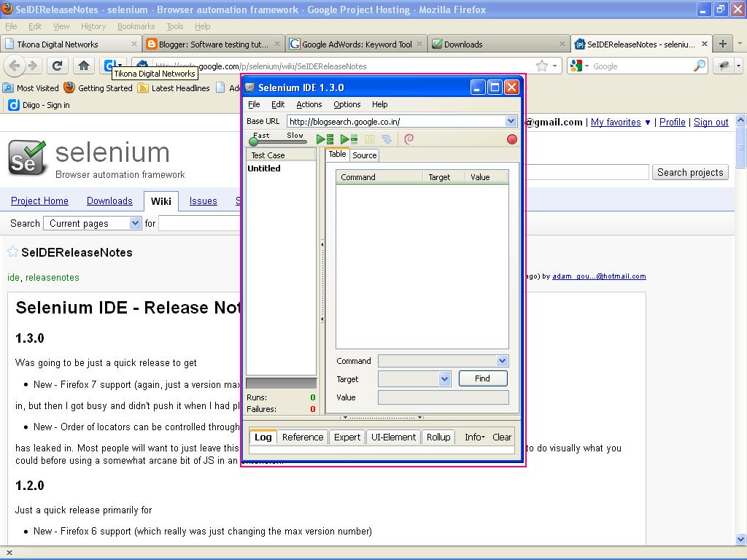Click the Search projects button
Image resolution: width=747 pixels, height=560 pixels.
[690, 172]
